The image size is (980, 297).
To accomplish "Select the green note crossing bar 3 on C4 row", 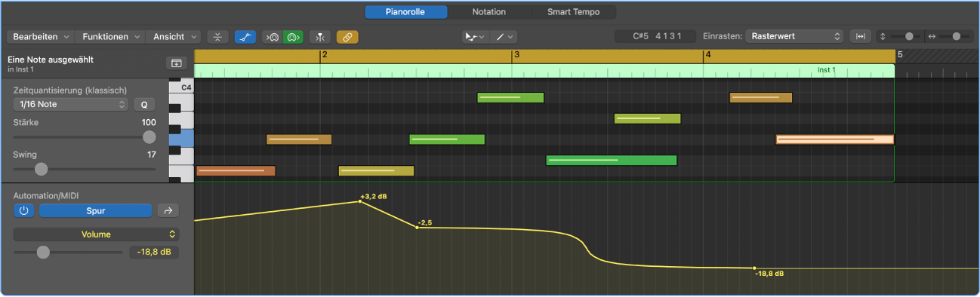I will click(510, 97).
